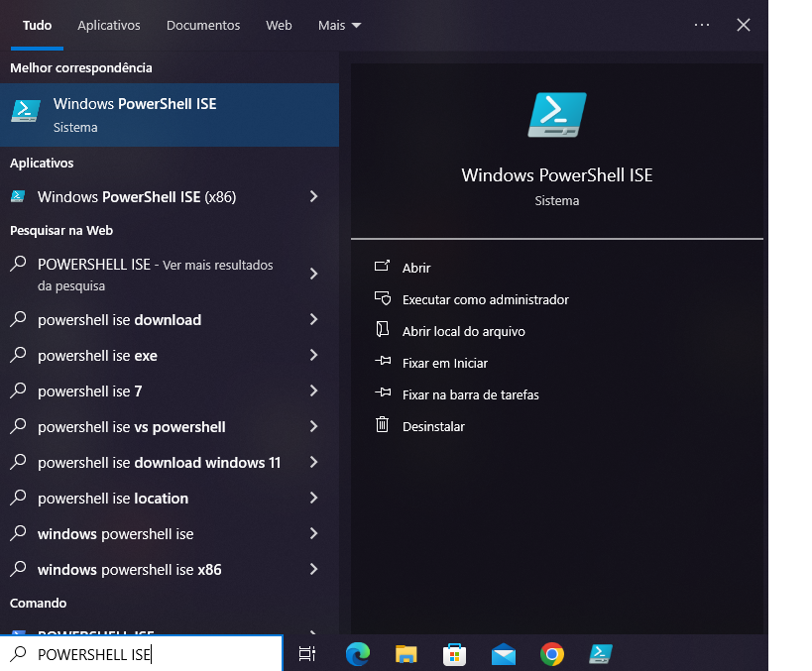
Task: Open the Mail app from the taskbar
Action: [x=504, y=654]
